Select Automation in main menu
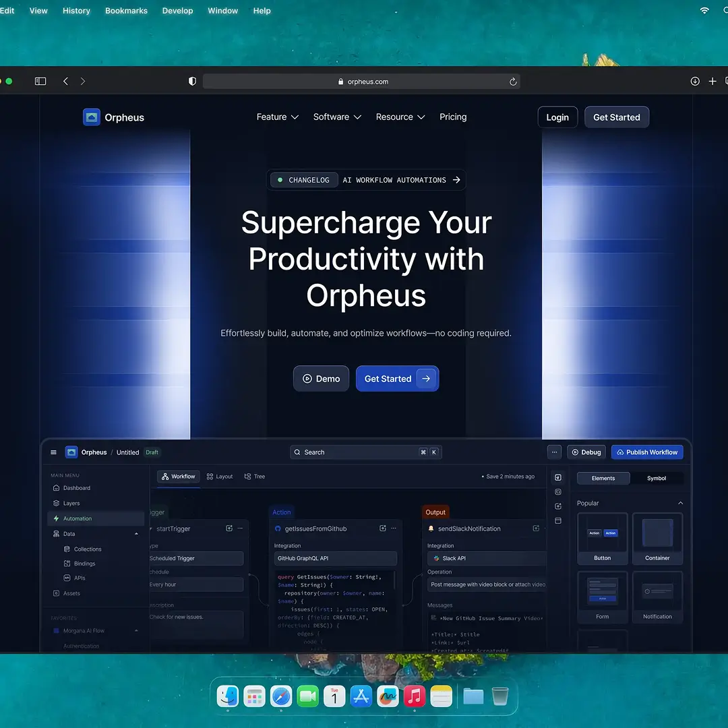The image size is (728, 728). (96, 518)
